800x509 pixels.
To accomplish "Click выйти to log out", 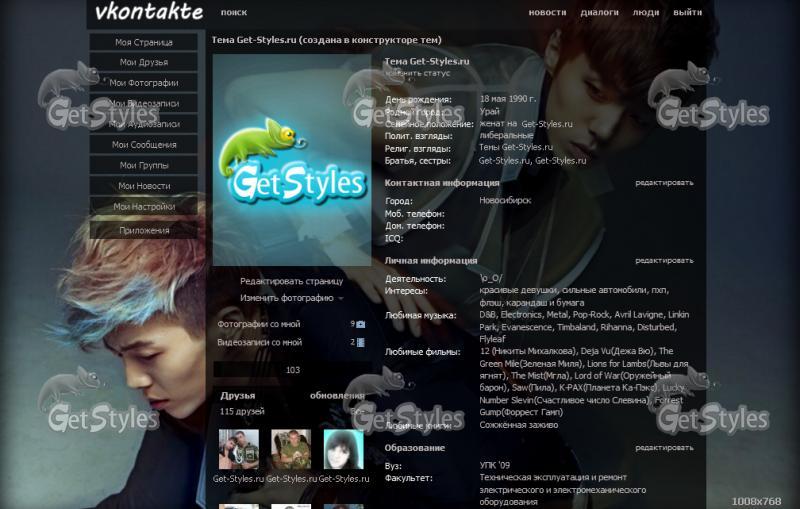I will coord(687,12).
